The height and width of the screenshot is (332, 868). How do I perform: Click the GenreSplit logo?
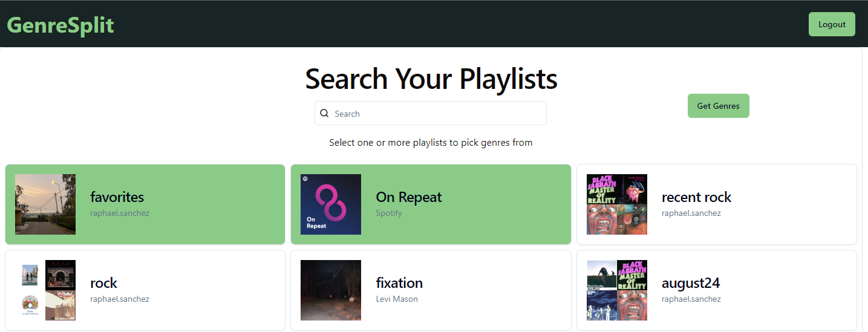pos(60,25)
